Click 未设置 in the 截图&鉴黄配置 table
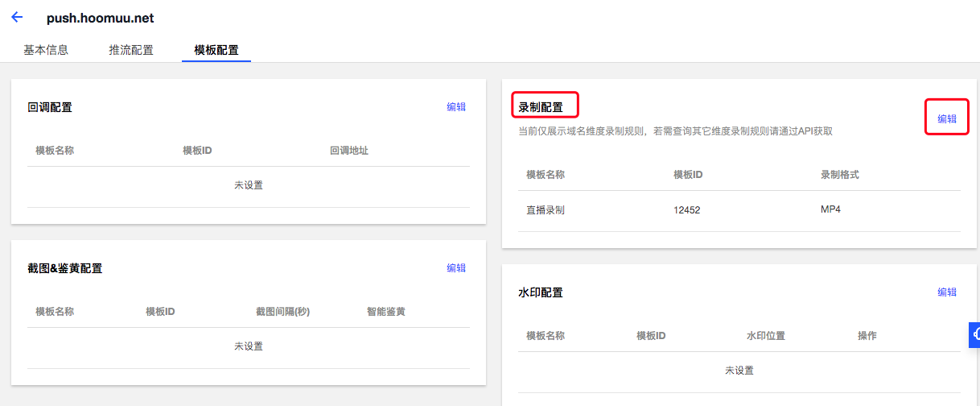This screenshot has height=406, width=980. [x=249, y=346]
